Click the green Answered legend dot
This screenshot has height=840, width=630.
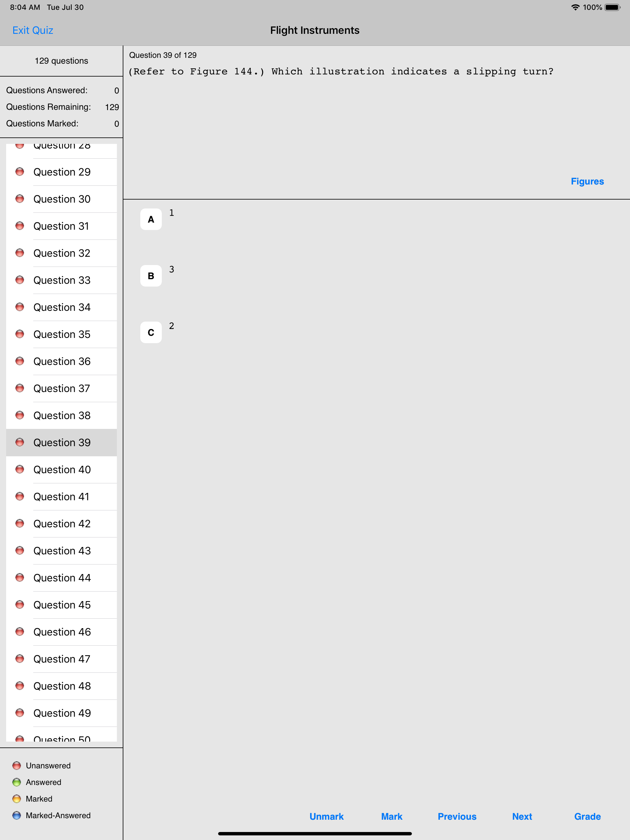17,782
